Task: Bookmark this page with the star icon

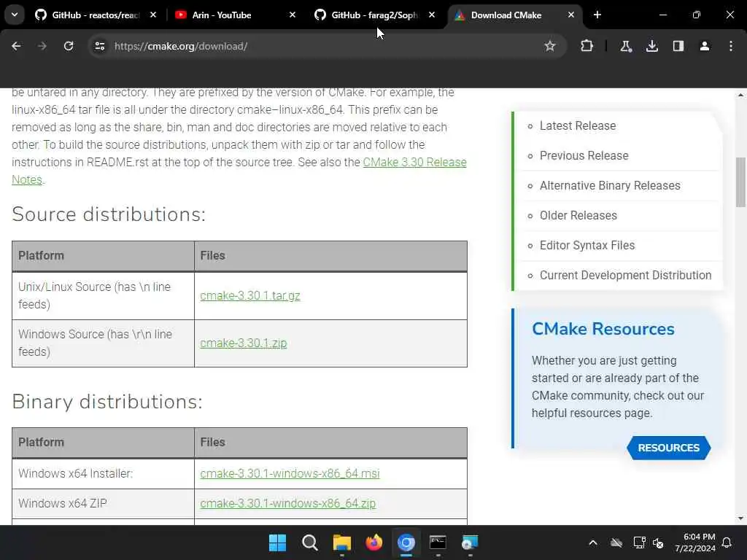Action: click(550, 46)
